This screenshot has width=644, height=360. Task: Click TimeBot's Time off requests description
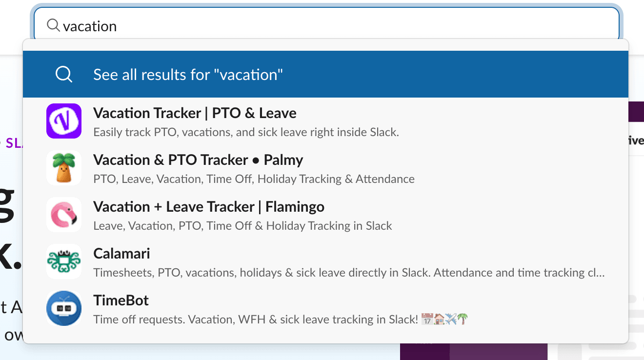click(x=256, y=320)
